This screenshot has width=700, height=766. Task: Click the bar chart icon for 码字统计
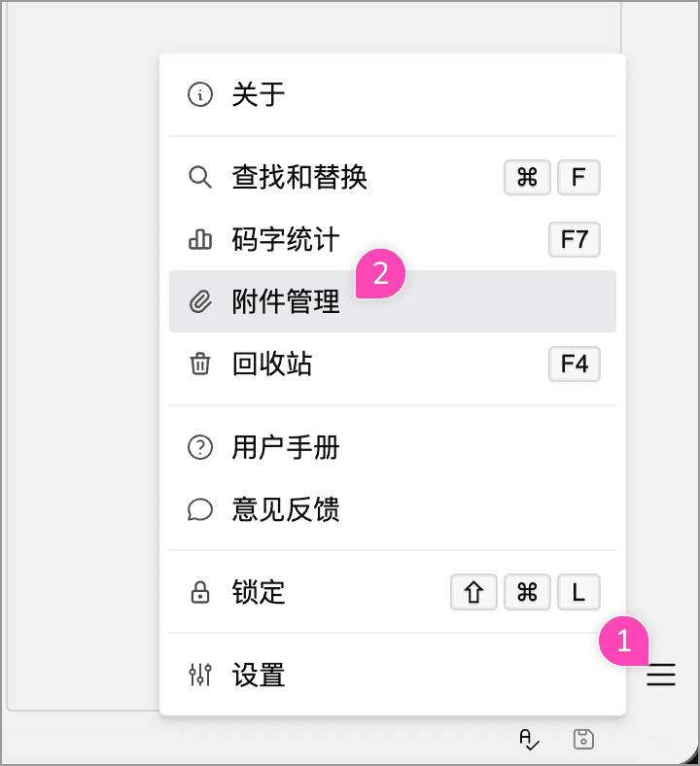[x=199, y=239]
